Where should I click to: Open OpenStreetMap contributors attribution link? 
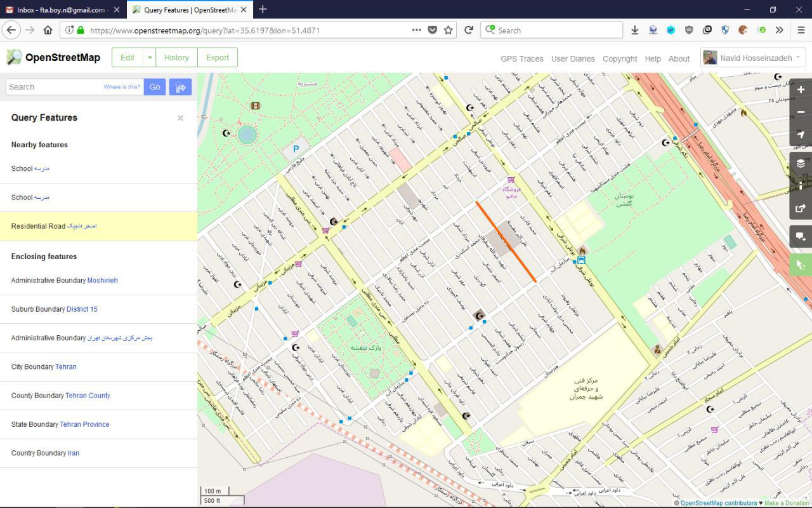tap(719, 503)
